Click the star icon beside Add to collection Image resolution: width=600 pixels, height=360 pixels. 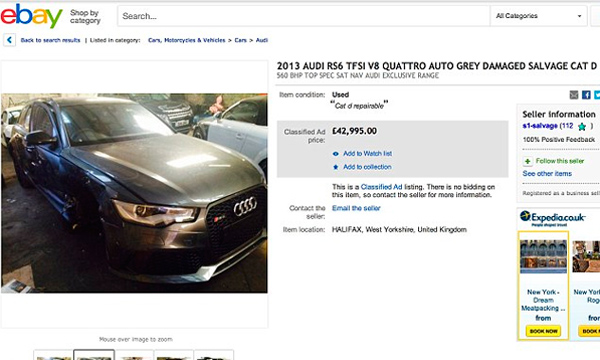(x=336, y=167)
